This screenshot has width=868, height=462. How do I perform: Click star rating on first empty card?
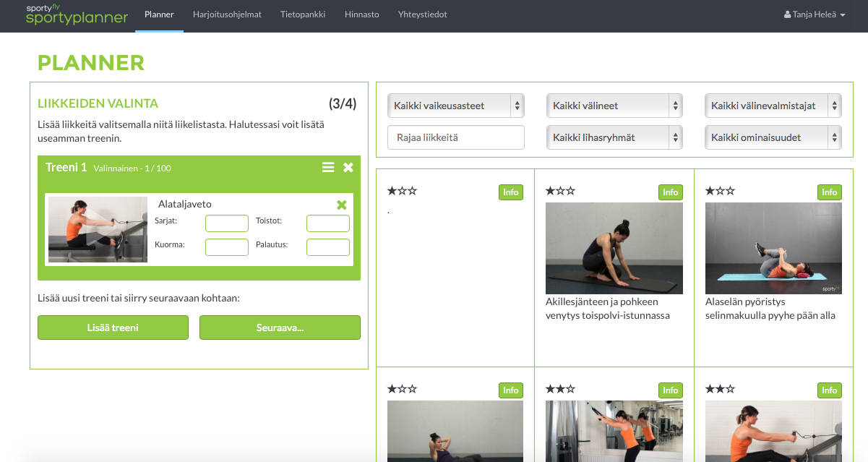[402, 192]
